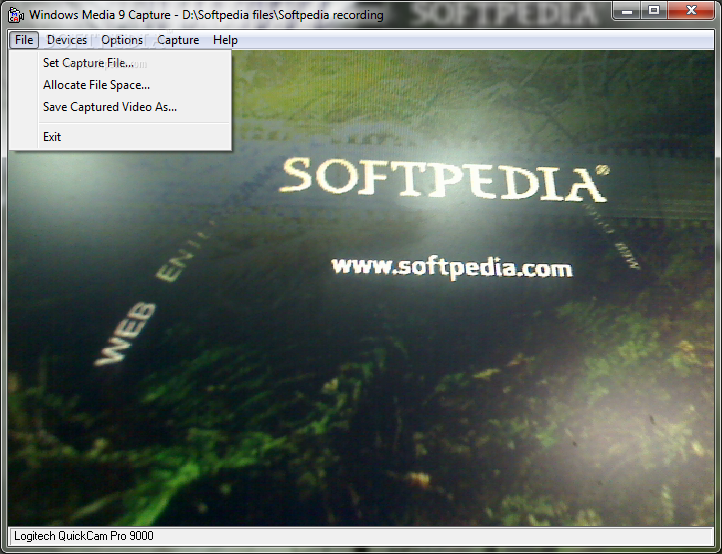Open the Devices menu
Screen dimensions: 722x554
(67, 40)
